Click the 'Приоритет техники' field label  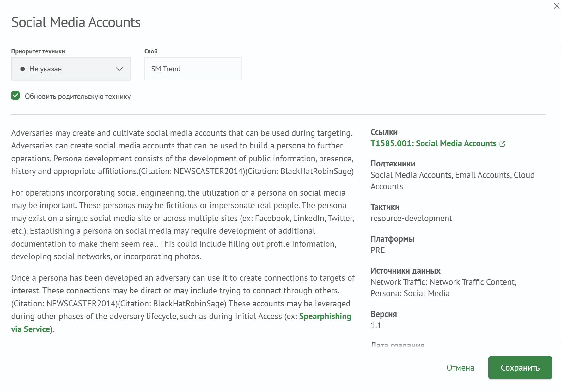point(38,51)
